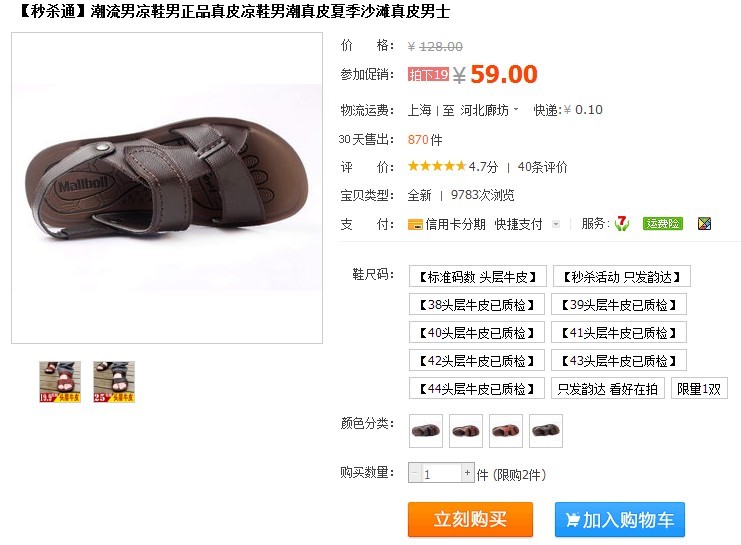The width and height of the screenshot is (741, 545).
Task: Decrease quantity with the minus stepper
Action: click(x=414, y=473)
